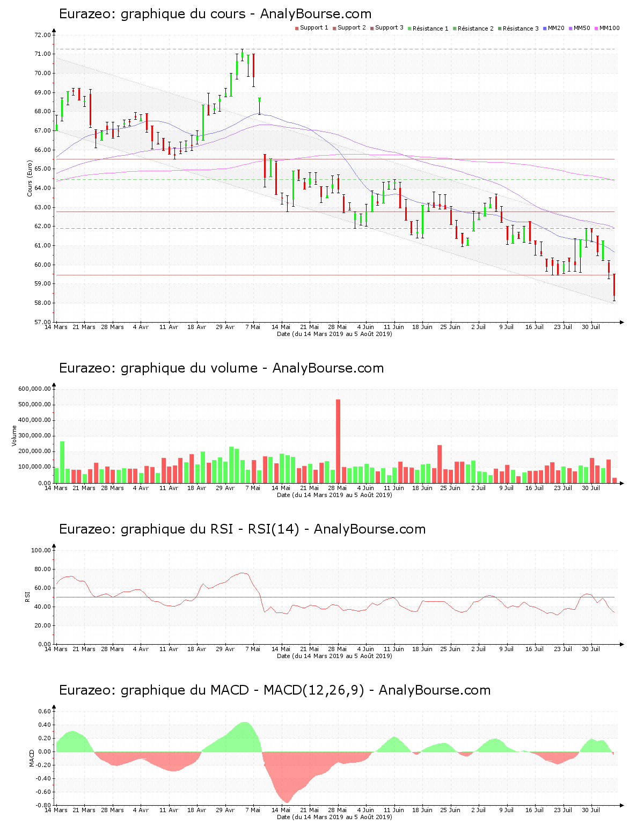Click the 65.00 value on the price axis
644x832 pixels.
coord(42,169)
